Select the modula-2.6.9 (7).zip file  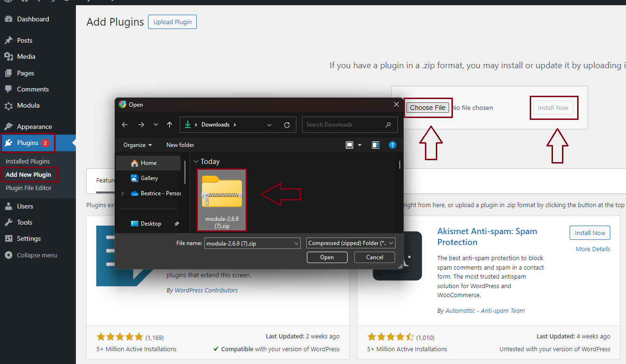[221, 200]
